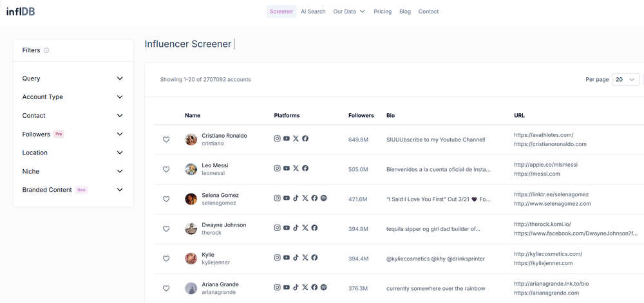Select the 649.8M followers value
Viewport: 644px width, 303px height.
tap(358, 140)
